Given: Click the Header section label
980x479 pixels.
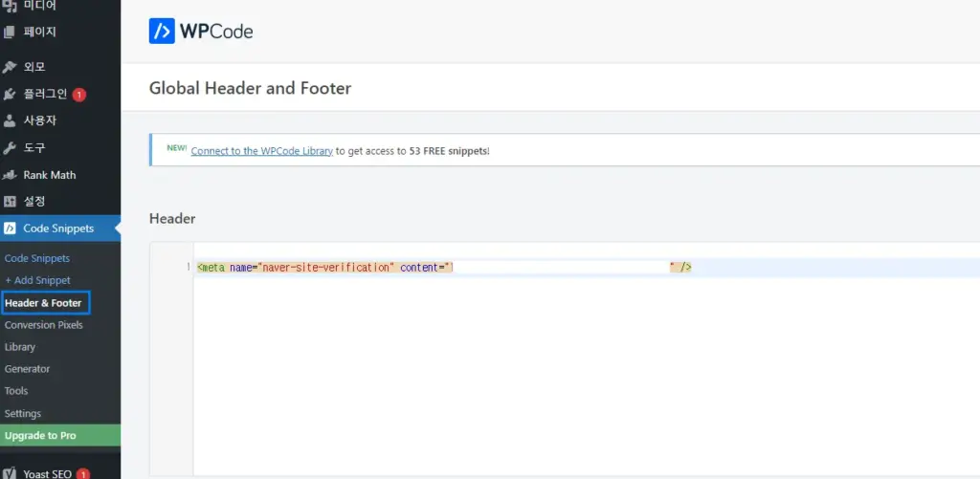Looking at the screenshot, I should 172,219.
